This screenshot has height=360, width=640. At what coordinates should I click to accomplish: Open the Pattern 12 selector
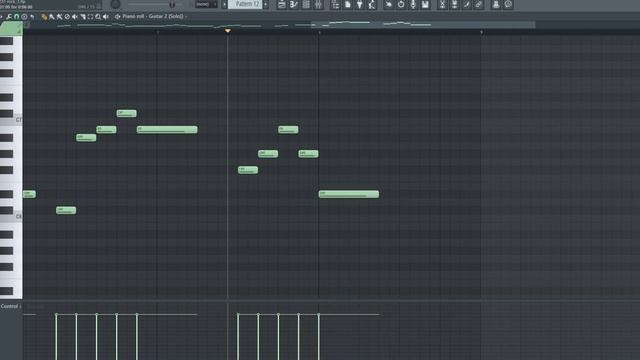[x=245, y=4]
